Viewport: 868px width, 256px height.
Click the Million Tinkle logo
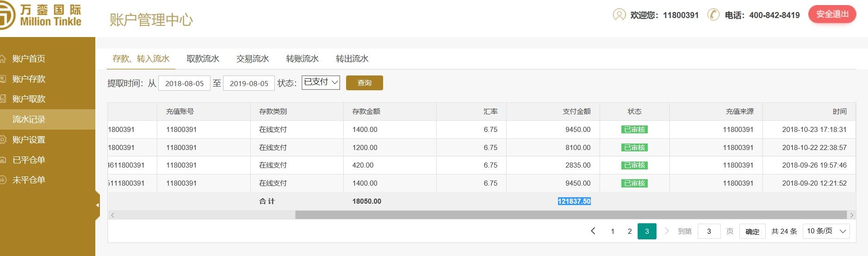point(42,16)
